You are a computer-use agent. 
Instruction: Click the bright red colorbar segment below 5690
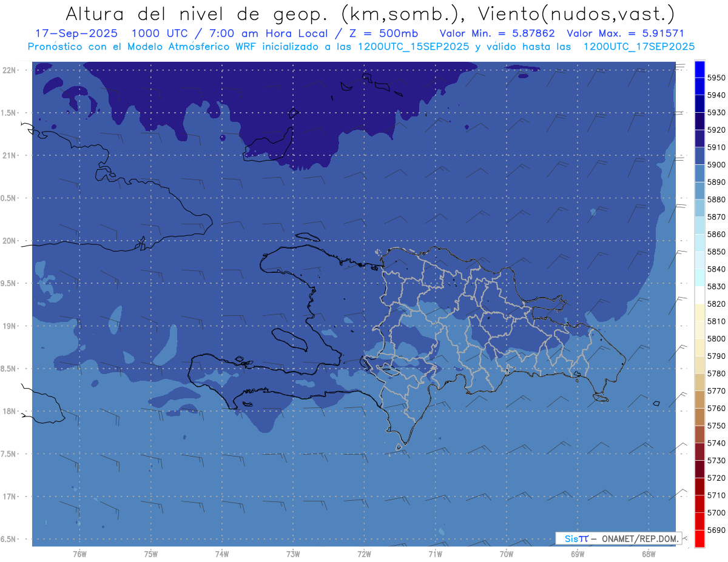[x=699, y=538]
